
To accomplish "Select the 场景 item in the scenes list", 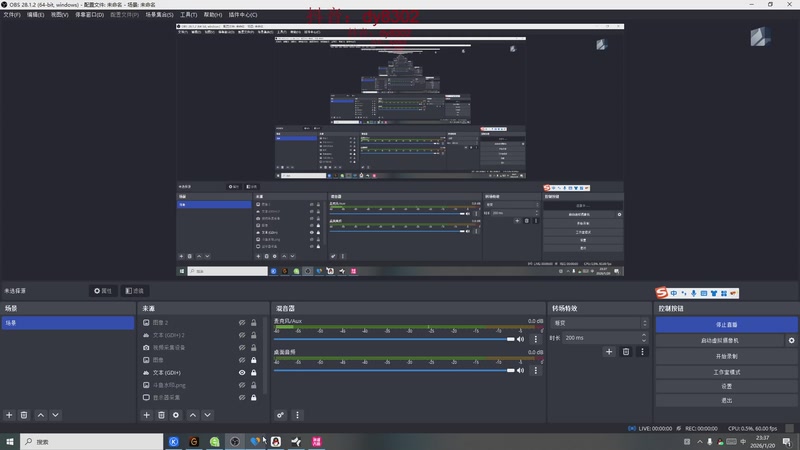I will pyautogui.click(x=68, y=323).
